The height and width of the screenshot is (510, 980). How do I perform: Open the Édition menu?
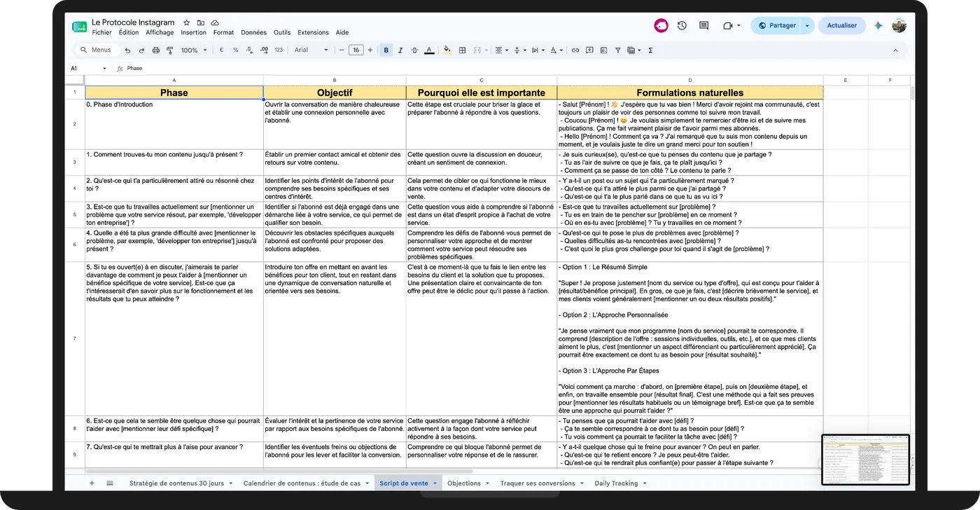pos(129,32)
